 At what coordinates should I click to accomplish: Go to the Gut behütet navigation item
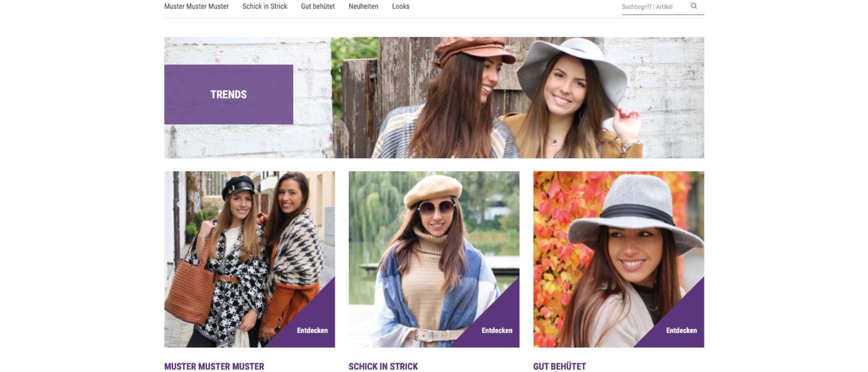pyautogui.click(x=318, y=6)
